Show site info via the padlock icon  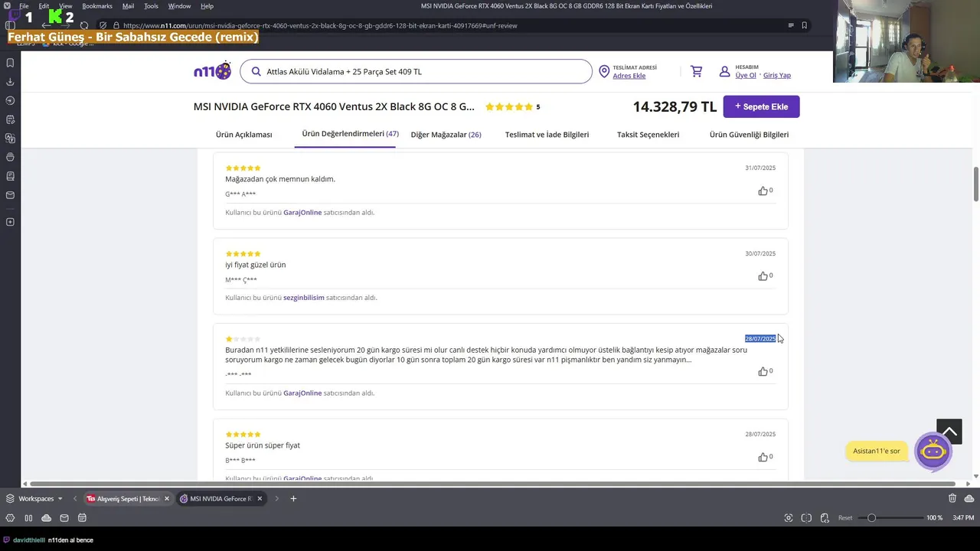pyautogui.click(x=116, y=25)
